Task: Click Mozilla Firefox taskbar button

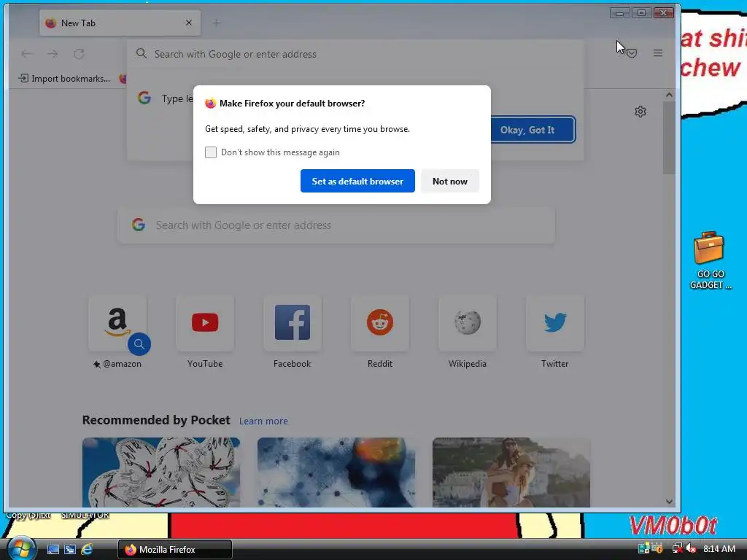Action: 175,550
